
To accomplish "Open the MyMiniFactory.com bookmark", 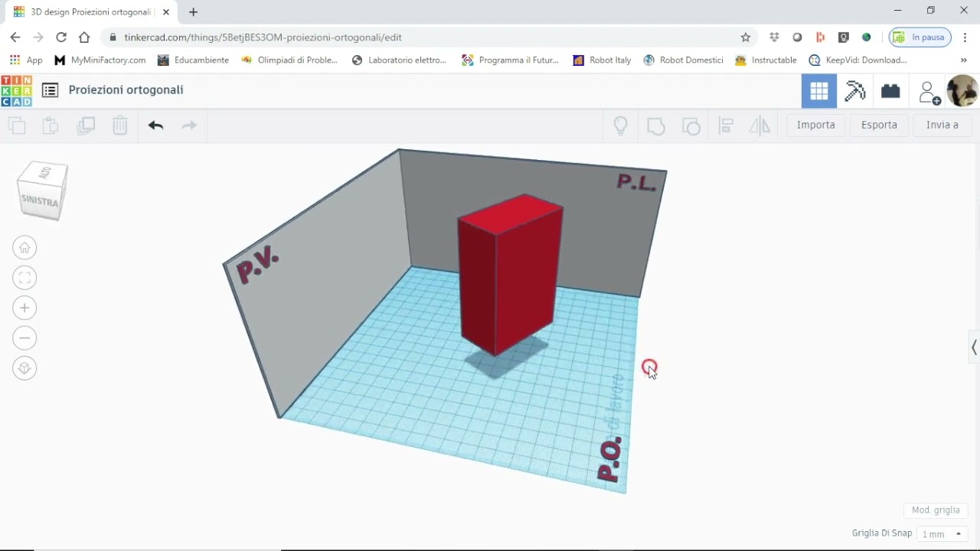I will (x=100, y=60).
